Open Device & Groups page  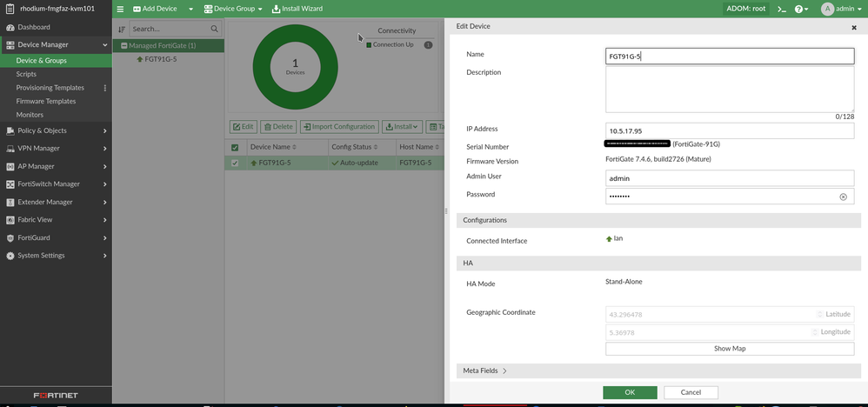click(56, 60)
